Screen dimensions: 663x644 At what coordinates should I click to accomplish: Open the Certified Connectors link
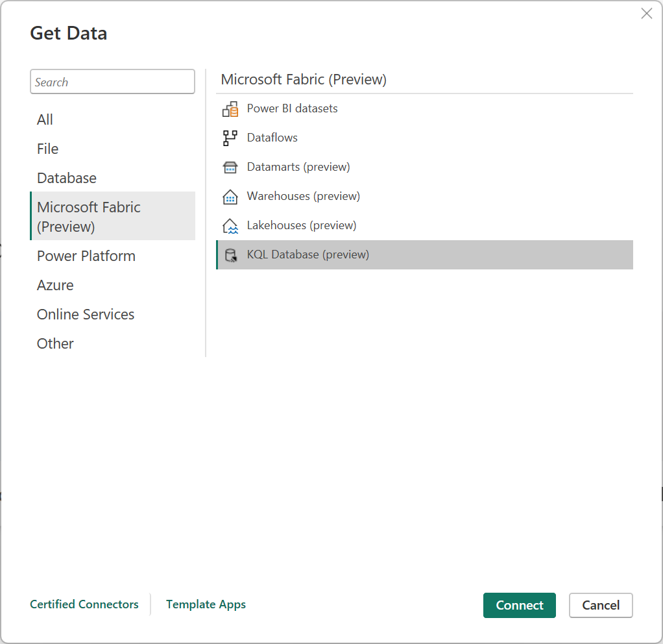[x=84, y=604]
